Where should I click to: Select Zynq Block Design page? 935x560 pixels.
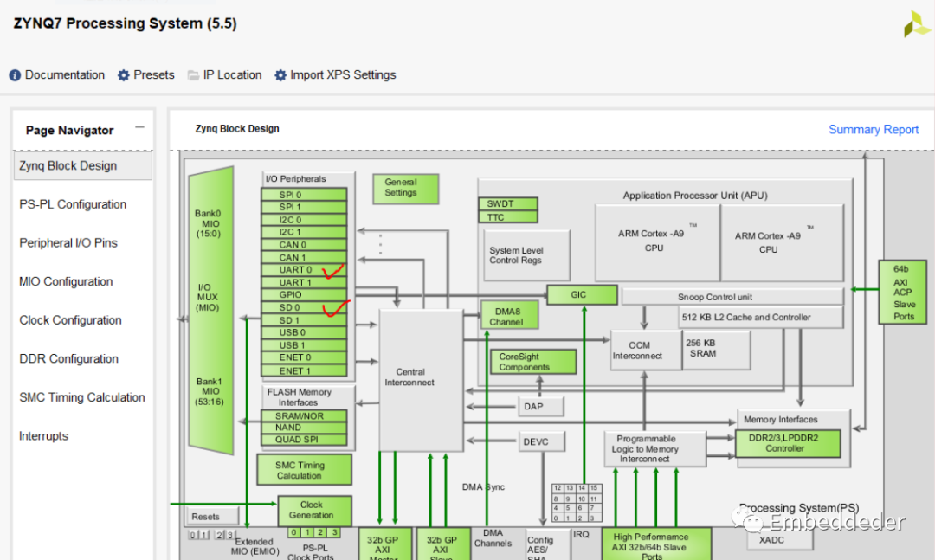pyautogui.click(x=83, y=166)
